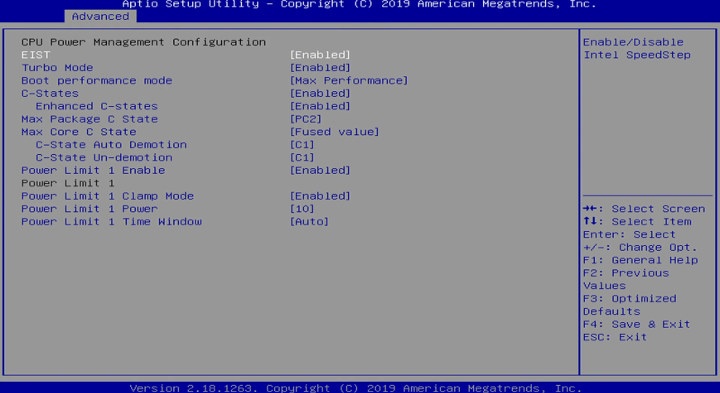
Task: Click the Select Screen key hint
Action: [x=644, y=209]
